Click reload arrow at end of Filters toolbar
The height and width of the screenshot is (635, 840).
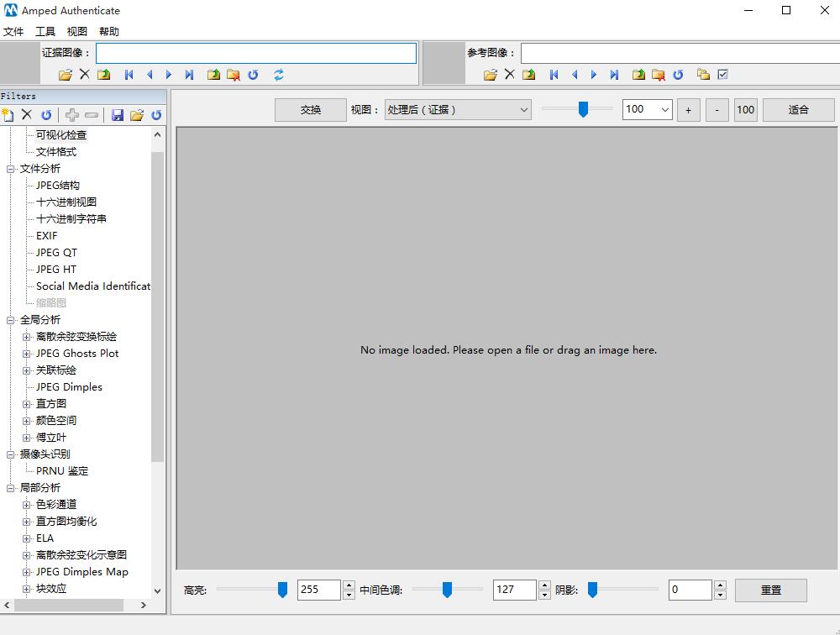click(156, 115)
